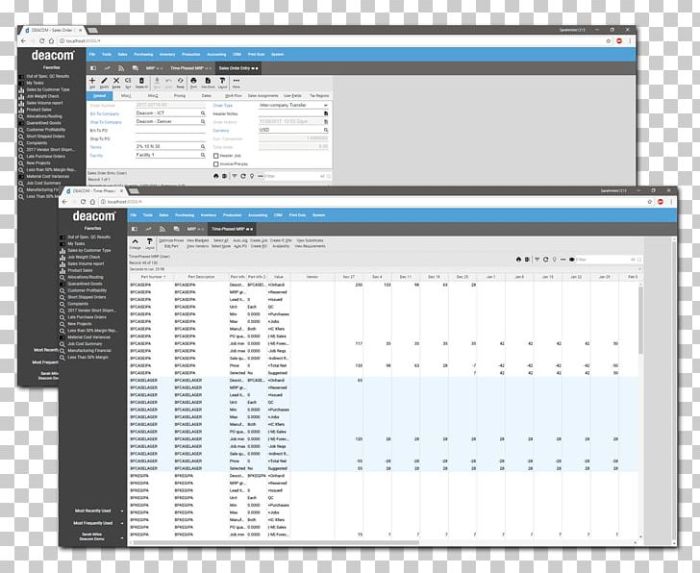This screenshot has height=573, width=700.
Task: Click the Reset icon in Sales Order toolbar
Action: coord(180,81)
